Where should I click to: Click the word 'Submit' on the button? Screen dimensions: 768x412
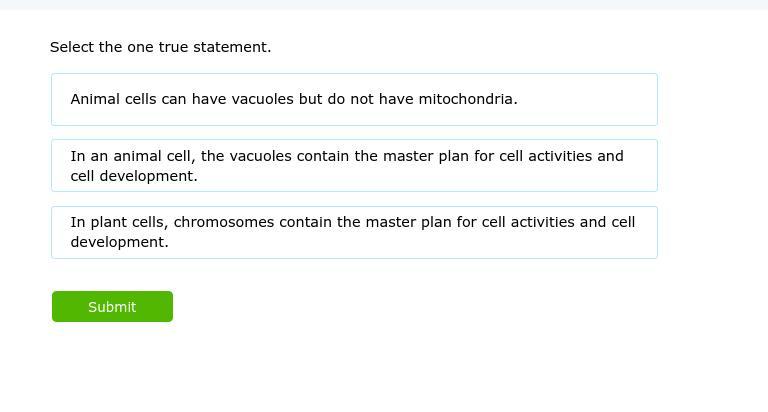click(x=112, y=307)
